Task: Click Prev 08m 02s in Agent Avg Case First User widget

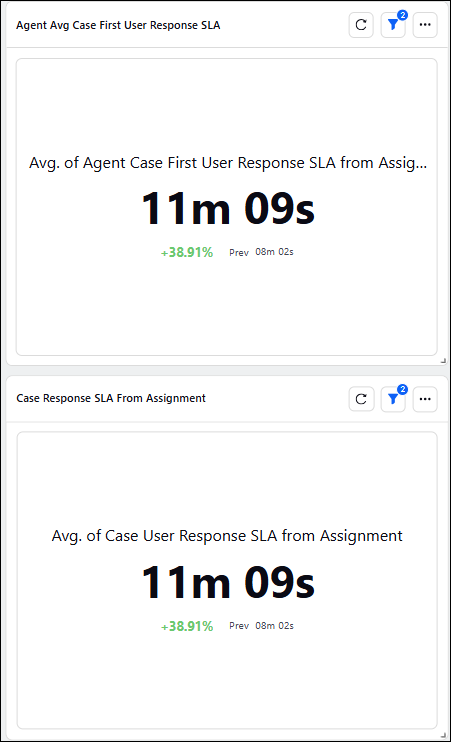Action: 261,252
